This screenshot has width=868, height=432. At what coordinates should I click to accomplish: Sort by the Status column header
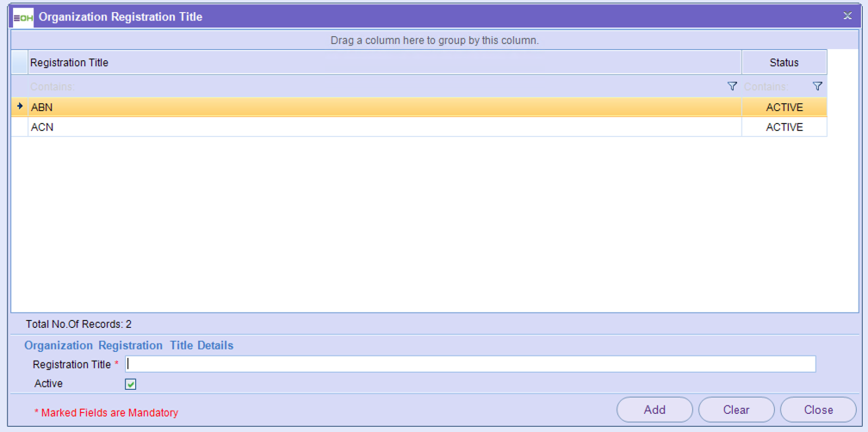click(x=784, y=63)
